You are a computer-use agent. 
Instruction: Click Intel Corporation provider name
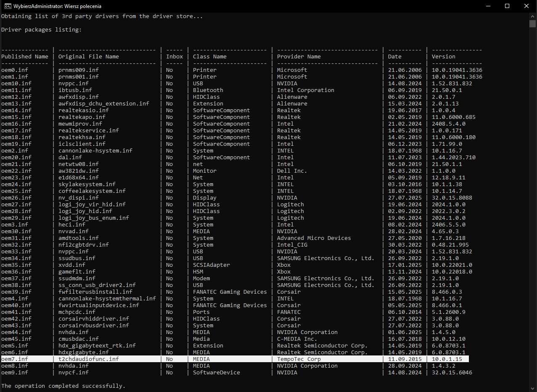tap(306, 90)
